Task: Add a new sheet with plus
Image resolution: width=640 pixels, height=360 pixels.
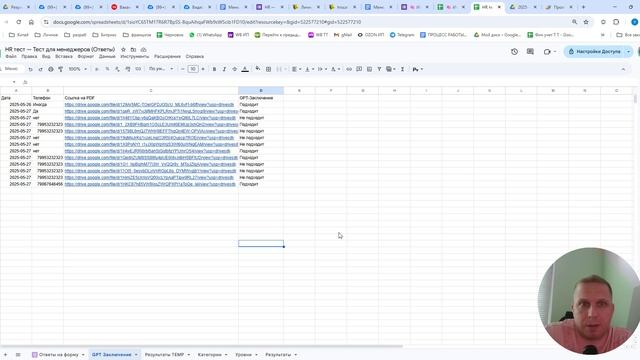Action: (5, 355)
